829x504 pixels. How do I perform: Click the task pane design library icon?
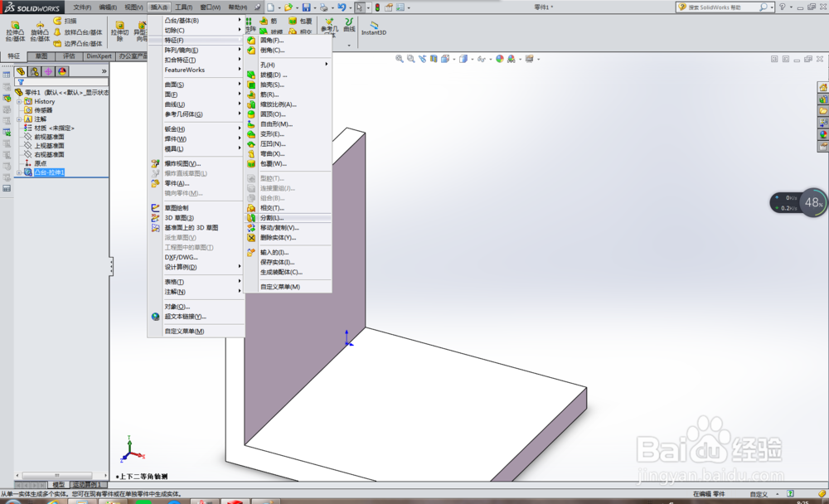point(823,99)
